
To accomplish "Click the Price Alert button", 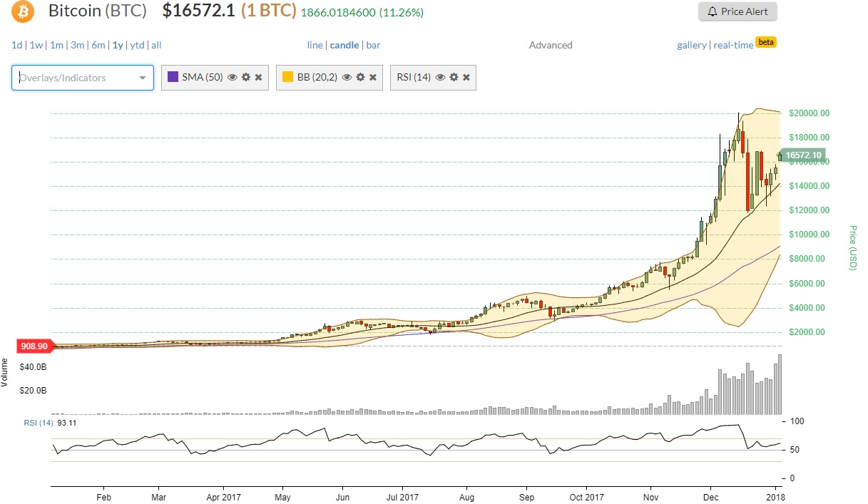I will pyautogui.click(x=737, y=11).
